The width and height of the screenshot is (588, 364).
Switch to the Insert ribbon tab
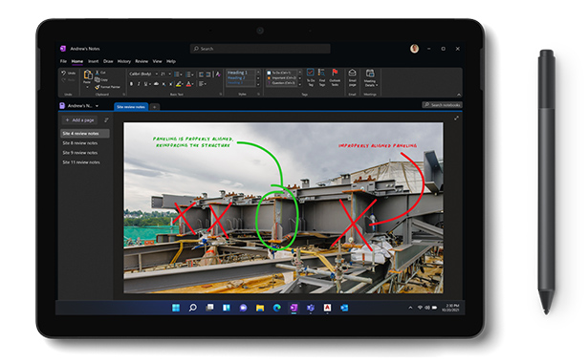coord(93,61)
